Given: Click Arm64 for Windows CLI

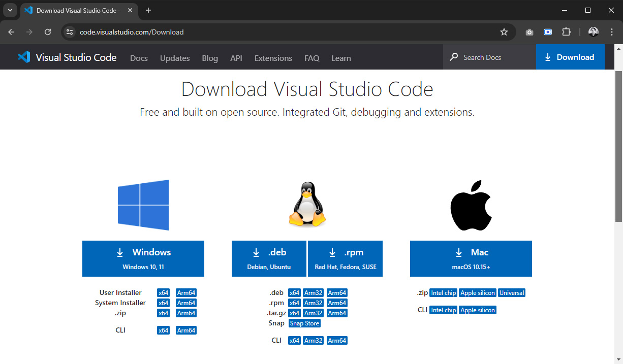Looking at the screenshot, I should [186, 330].
